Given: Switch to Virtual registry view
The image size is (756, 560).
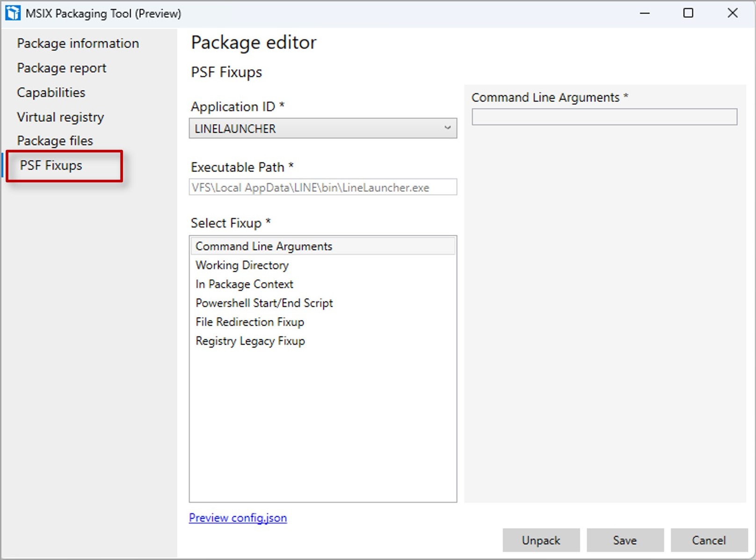Looking at the screenshot, I should [x=60, y=117].
